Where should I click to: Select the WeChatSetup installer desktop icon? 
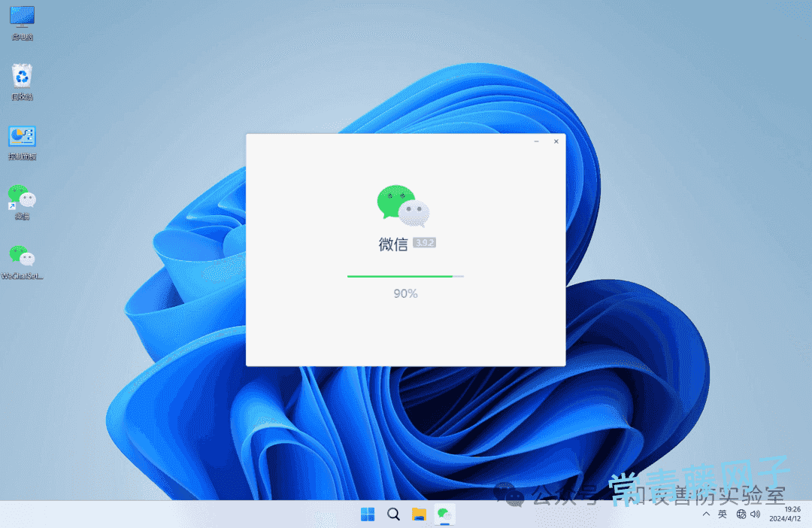click(22, 262)
